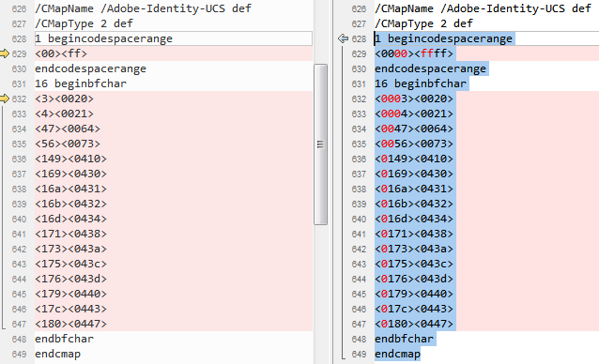
Task: Click '<0000><ffff>' in the right pane
Action: click(414, 53)
